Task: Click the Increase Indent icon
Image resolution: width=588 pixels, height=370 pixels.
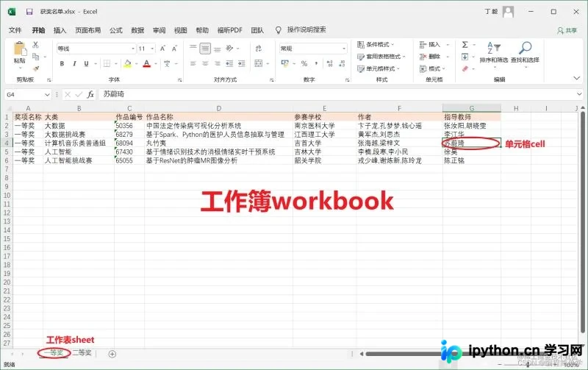Action: click(242, 64)
